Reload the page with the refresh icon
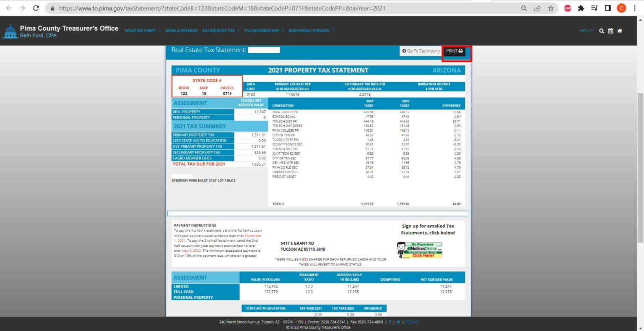This screenshot has height=331, width=644. pyautogui.click(x=36, y=8)
